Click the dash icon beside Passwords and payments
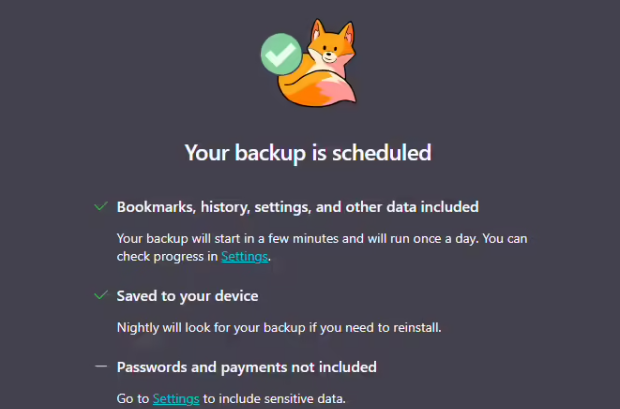This screenshot has height=409, width=620. pyautogui.click(x=100, y=367)
